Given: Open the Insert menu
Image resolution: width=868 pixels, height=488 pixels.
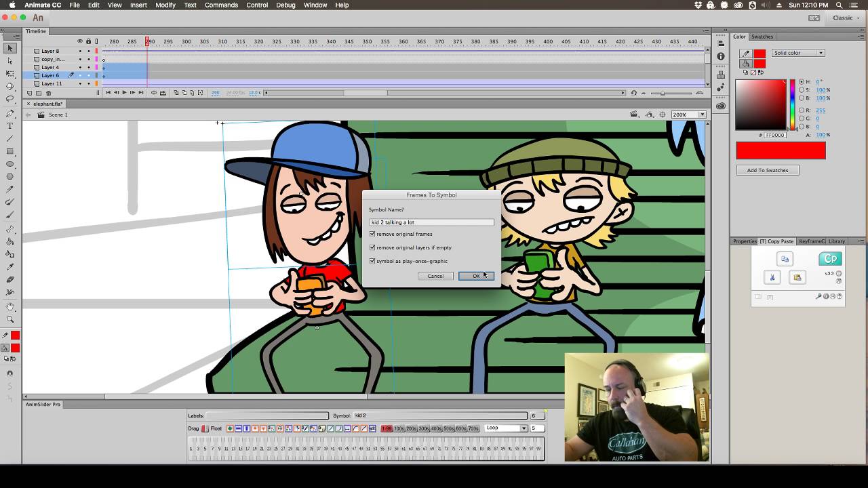Looking at the screenshot, I should tap(138, 5).
